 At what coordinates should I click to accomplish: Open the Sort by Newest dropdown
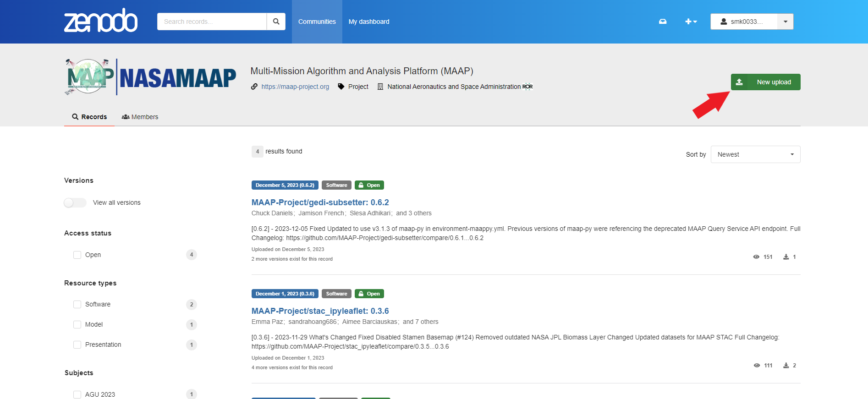755,154
